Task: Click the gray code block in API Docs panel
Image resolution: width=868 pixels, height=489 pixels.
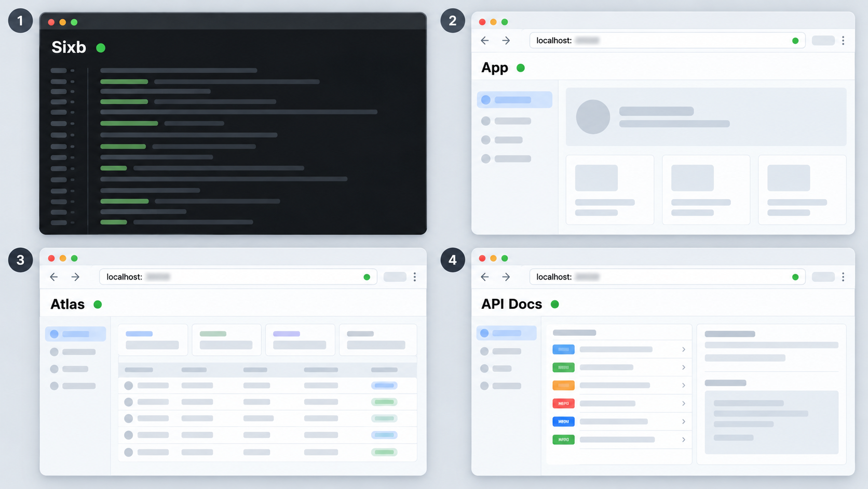Action: coord(771,422)
